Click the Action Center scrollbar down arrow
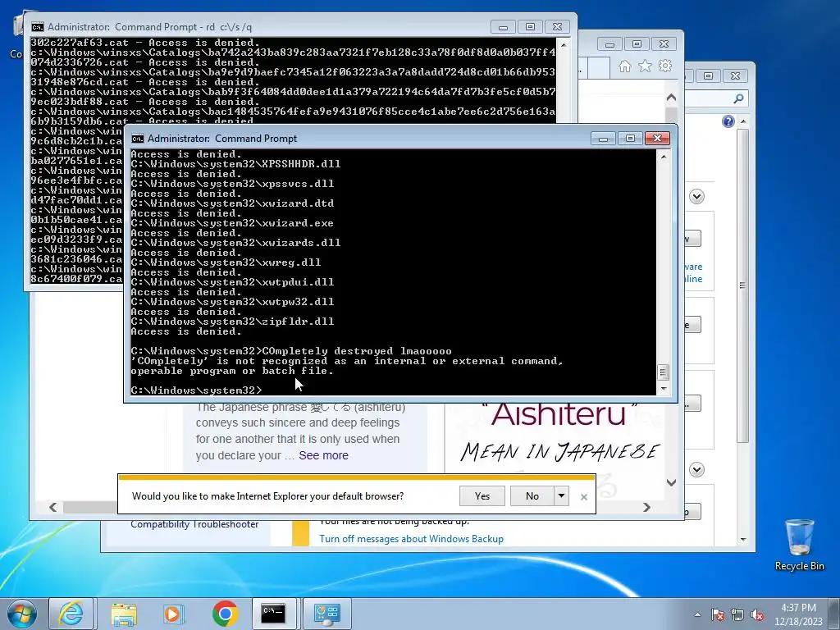The image size is (840, 630). [743, 540]
